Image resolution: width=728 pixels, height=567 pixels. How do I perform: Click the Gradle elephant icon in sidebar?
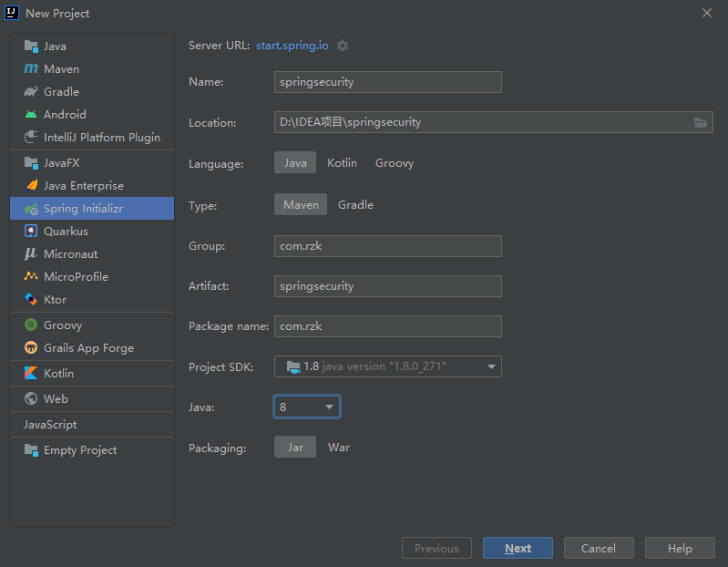(31, 92)
